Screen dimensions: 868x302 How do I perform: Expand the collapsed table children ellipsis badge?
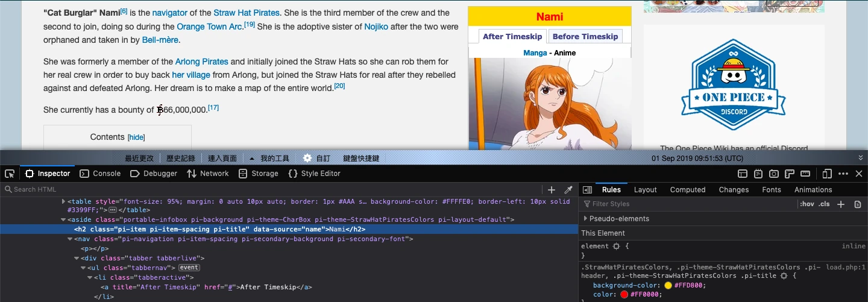[x=112, y=210]
